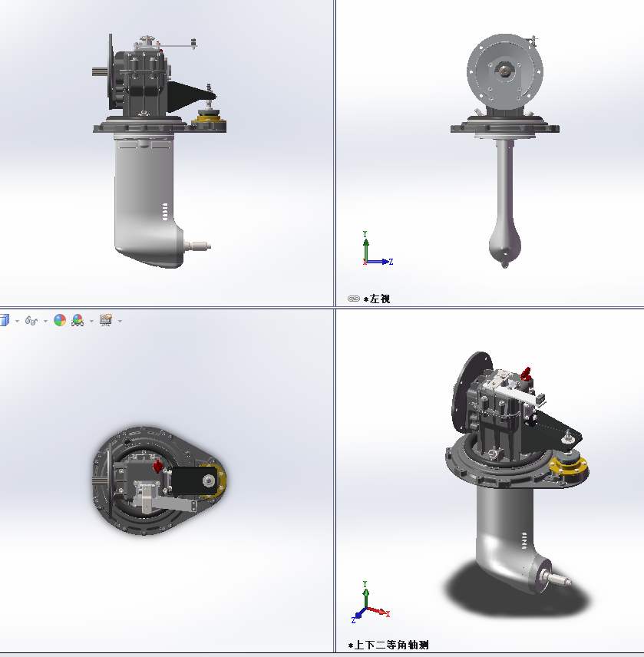Viewport: 644px width, 657px height.
Task: Select the Apply Scene icon
Action: point(78,321)
